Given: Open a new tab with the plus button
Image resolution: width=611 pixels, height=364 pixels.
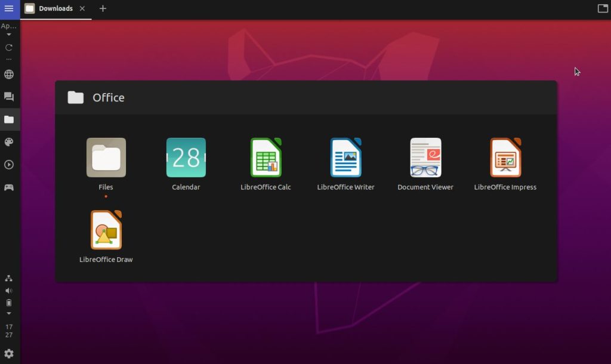Looking at the screenshot, I should coord(103,8).
